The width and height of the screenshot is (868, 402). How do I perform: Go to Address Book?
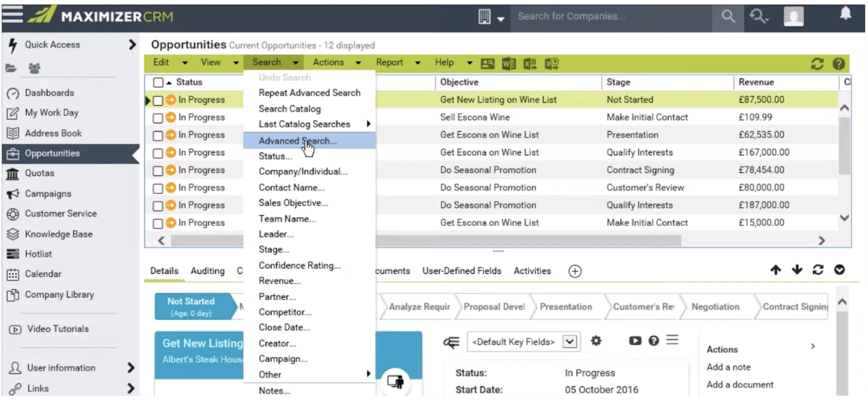coord(53,133)
